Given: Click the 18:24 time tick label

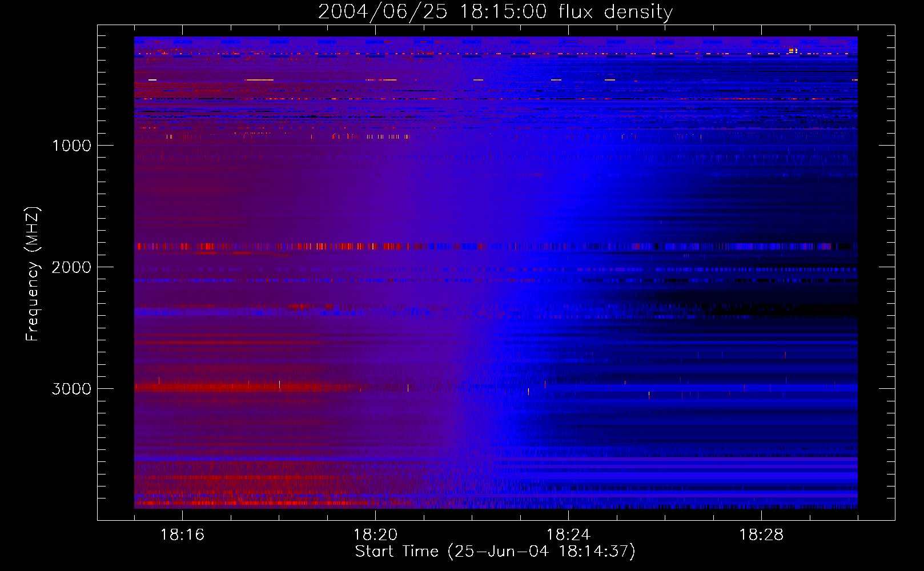Looking at the screenshot, I should pyautogui.click(x=568, y=535).
